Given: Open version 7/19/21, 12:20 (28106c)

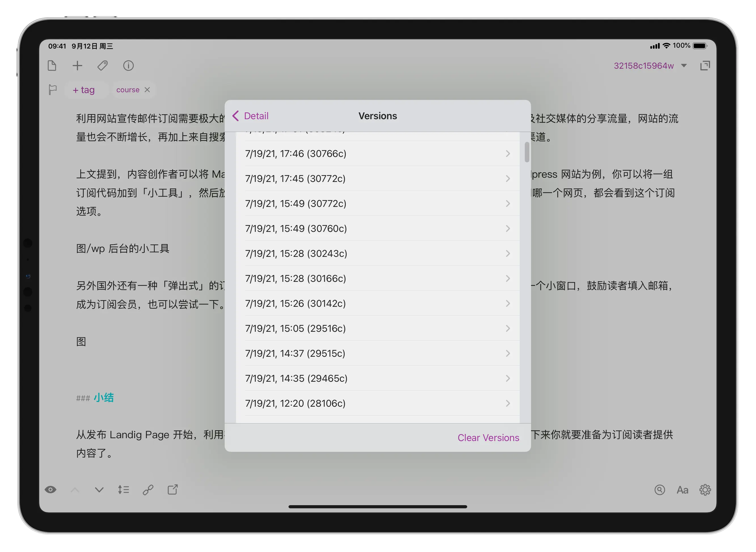Looking at the screenshot, I should coord(378,403).
